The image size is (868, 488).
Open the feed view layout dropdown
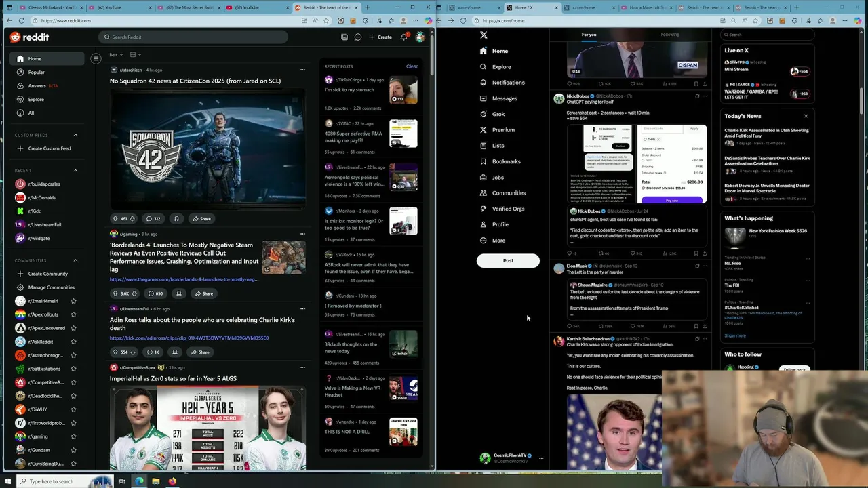click(136, 54)
